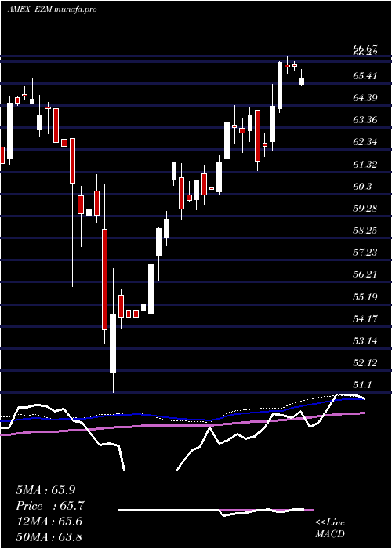The height and width of the screenshot is (549, 392).
Task: Select the 53.14 price axis label
Action: click(x=365, y=340)
